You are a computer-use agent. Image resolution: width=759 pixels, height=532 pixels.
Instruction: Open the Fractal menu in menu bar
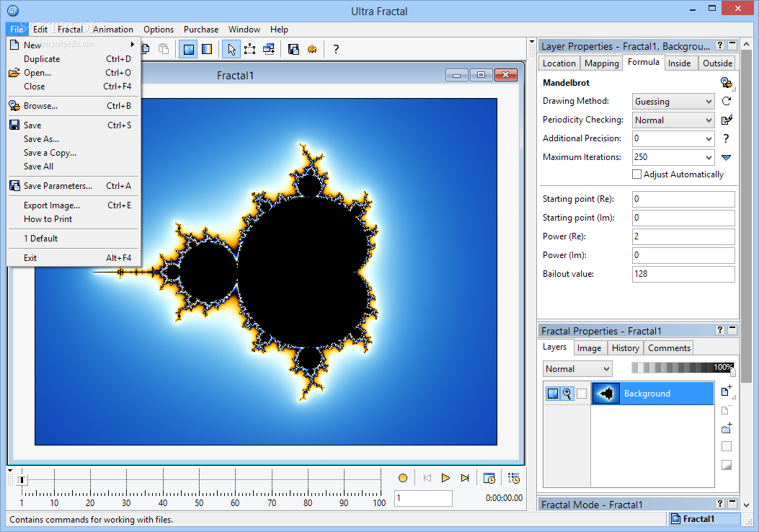pos(70,30)
